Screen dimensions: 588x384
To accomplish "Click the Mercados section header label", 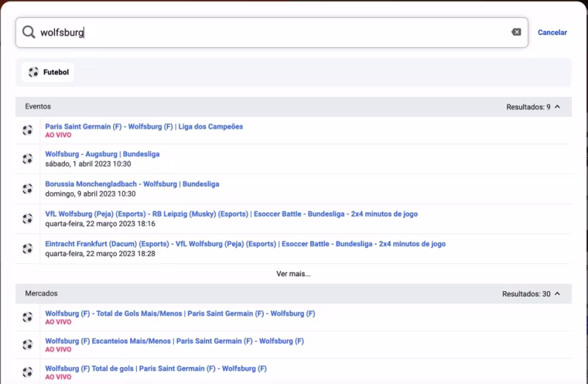I will click(x=41, y=293).
